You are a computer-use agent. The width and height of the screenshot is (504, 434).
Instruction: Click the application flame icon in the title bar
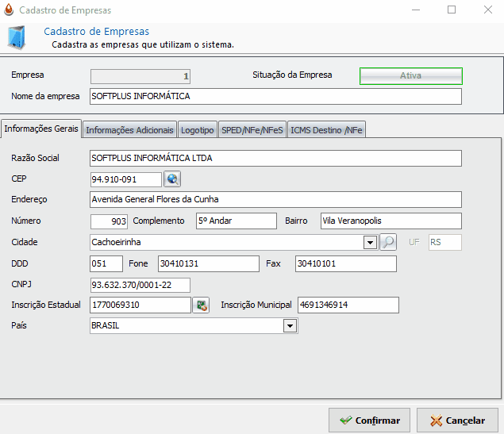pos(9,10)
